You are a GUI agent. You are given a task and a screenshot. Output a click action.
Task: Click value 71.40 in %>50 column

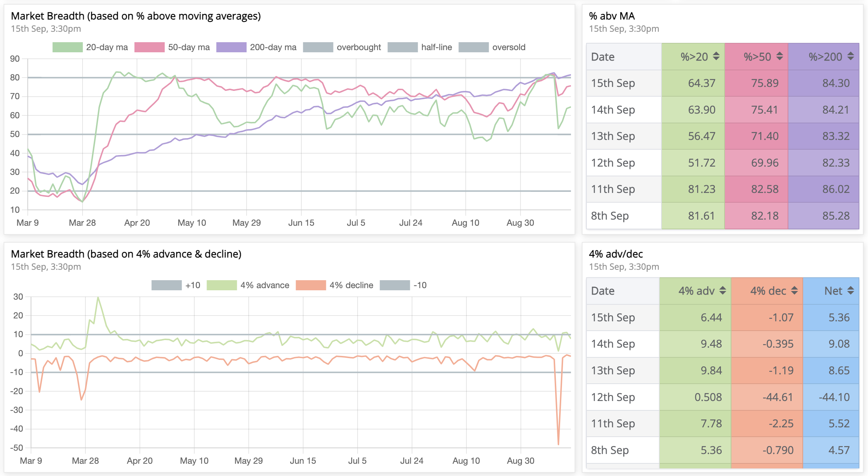point(765,136)
